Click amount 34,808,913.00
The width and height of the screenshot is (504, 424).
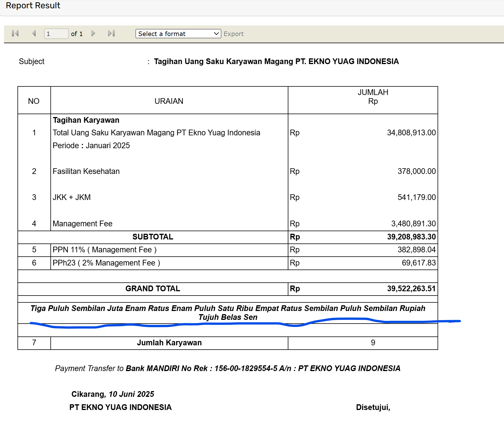click(411, 133)
